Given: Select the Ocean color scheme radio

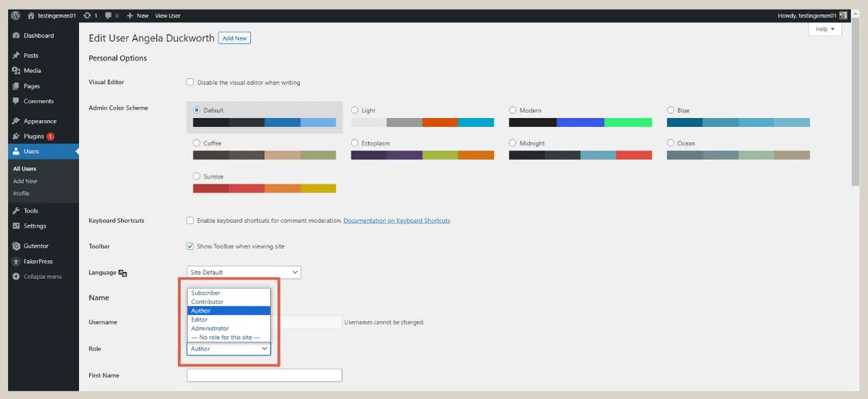Looking at the screenshot, I should [x=670, y=143].
